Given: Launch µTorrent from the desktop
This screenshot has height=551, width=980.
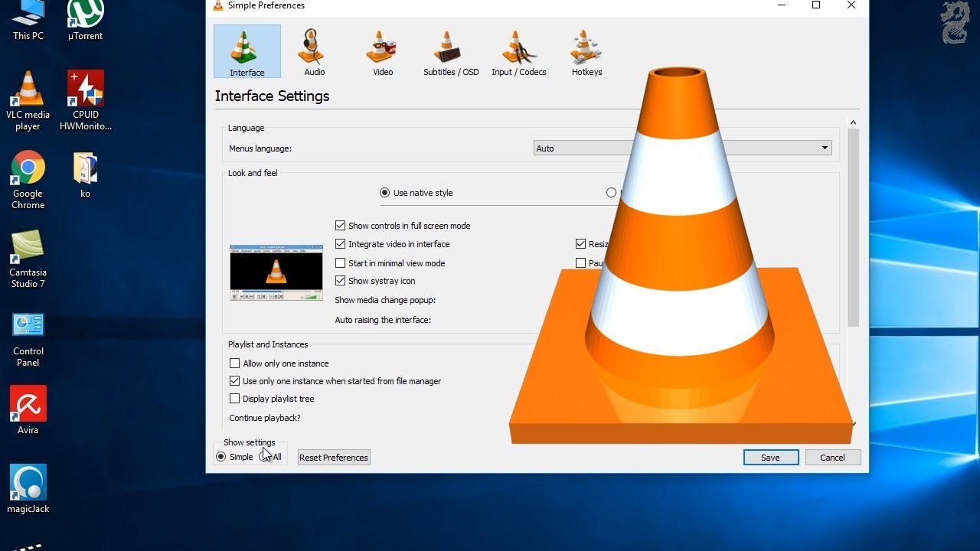Looking at the screenshot, I should coord(85,21).
